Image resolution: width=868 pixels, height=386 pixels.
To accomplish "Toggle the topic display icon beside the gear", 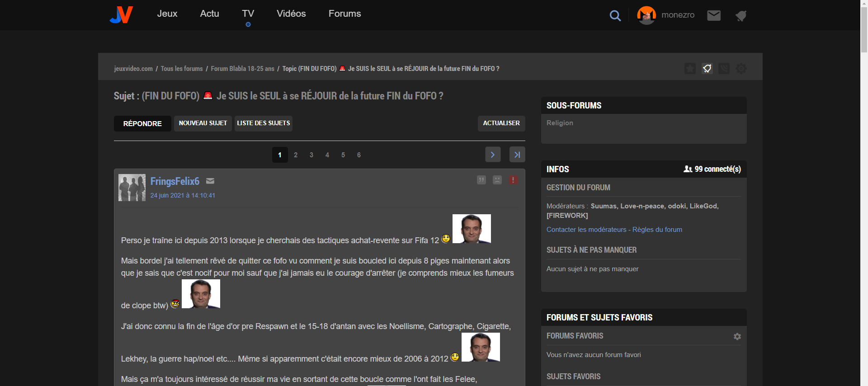I will 724,69.
